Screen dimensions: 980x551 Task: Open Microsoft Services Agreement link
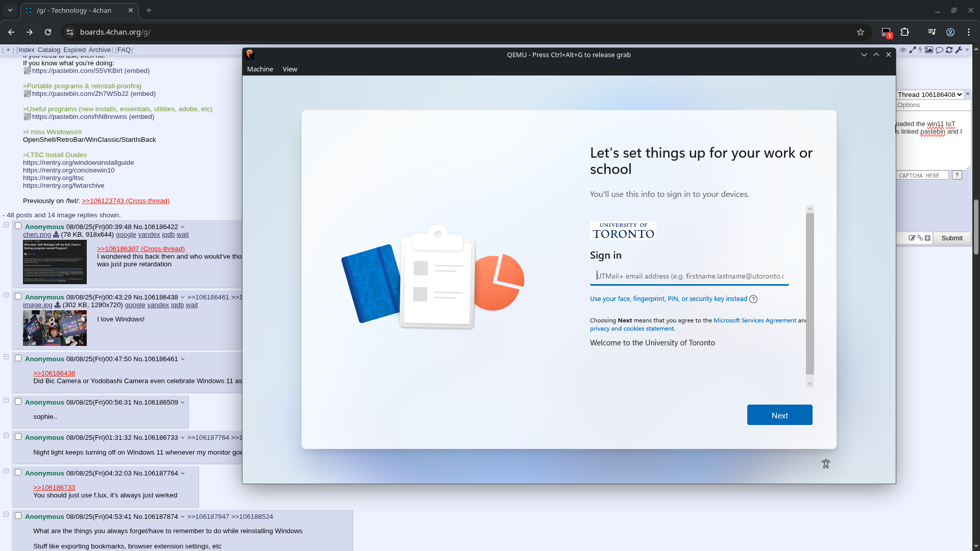pyautogui.click(x=755, y=320)
